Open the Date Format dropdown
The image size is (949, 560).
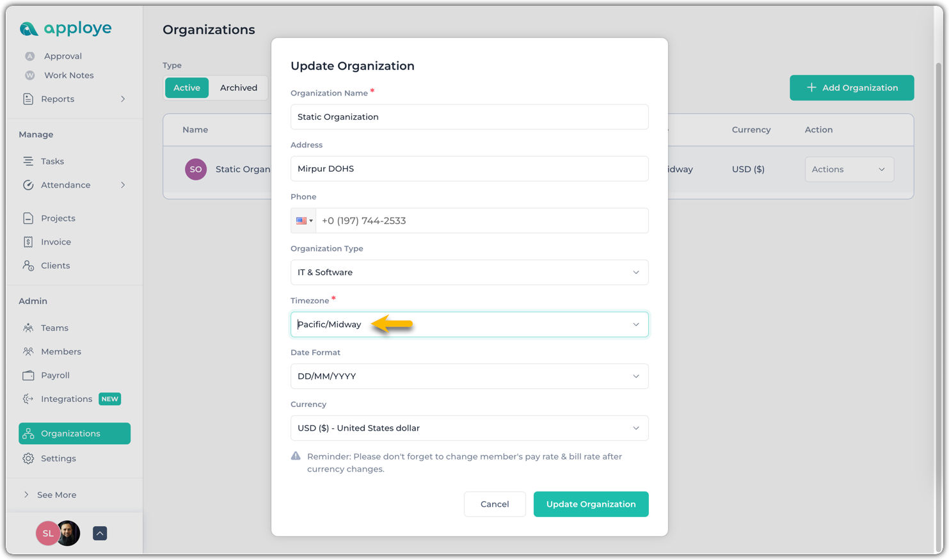coord(469,376)
